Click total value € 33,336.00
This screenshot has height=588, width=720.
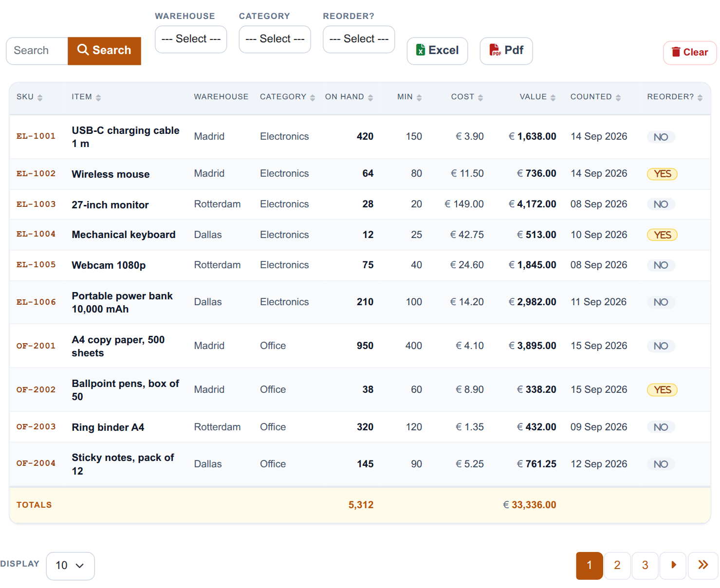(530, 505)
